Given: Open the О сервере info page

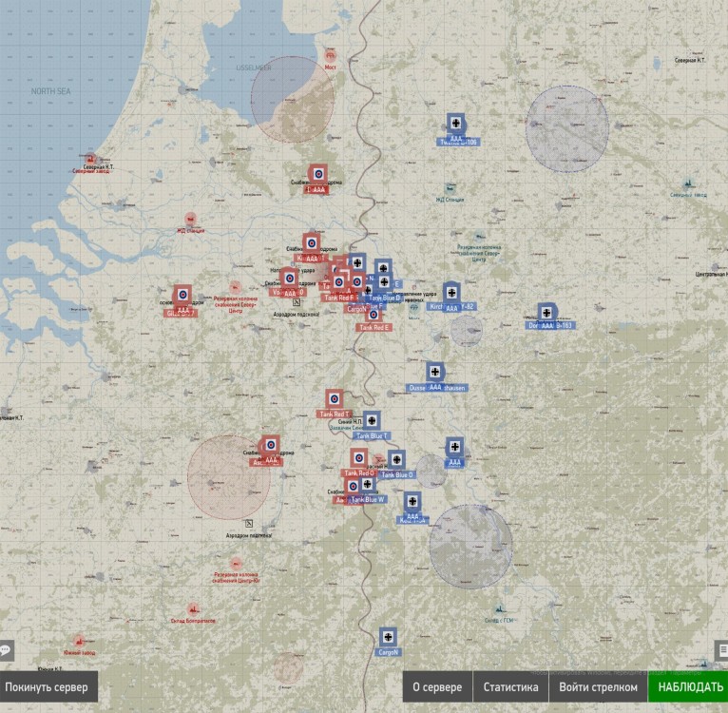Looking at the screenshot, I should pos(437,686).
